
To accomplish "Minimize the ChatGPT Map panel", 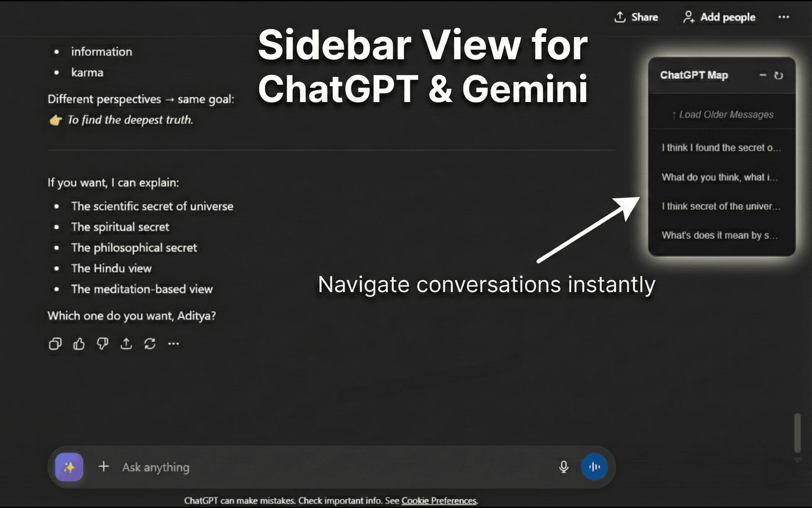I will point(763,76).
